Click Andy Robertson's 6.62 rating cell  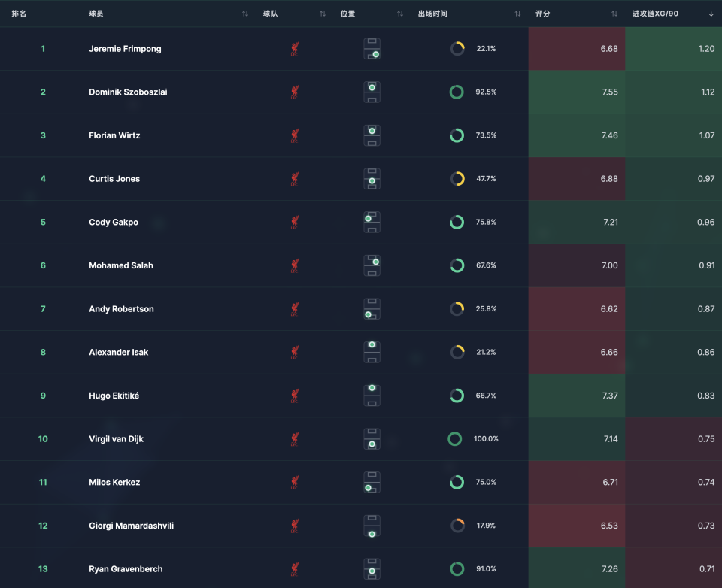click(577, 309)
